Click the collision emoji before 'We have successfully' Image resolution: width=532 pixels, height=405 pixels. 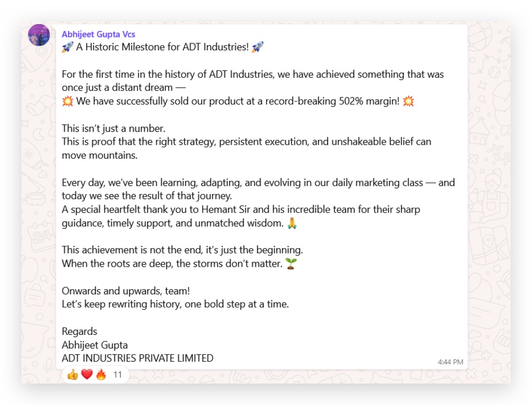[x=67, y=101]
